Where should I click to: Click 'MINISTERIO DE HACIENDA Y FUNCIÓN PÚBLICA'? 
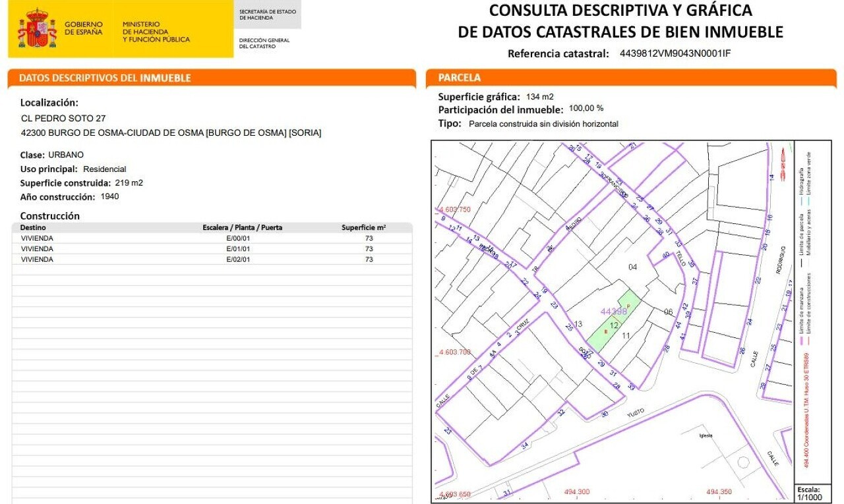click(x=156, y=32)
